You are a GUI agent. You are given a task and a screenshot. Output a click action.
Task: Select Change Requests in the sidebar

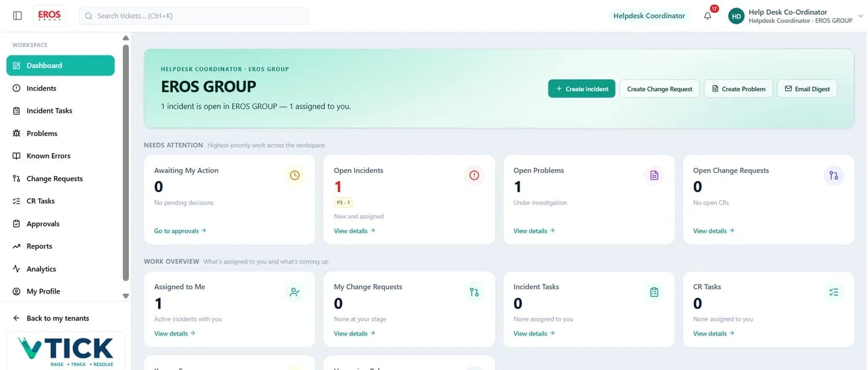pyautogui.click(x=60, y=178)
